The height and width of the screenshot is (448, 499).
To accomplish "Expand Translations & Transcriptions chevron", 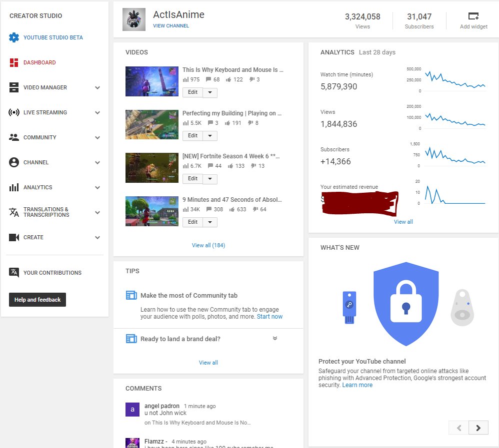I will 97,212.
